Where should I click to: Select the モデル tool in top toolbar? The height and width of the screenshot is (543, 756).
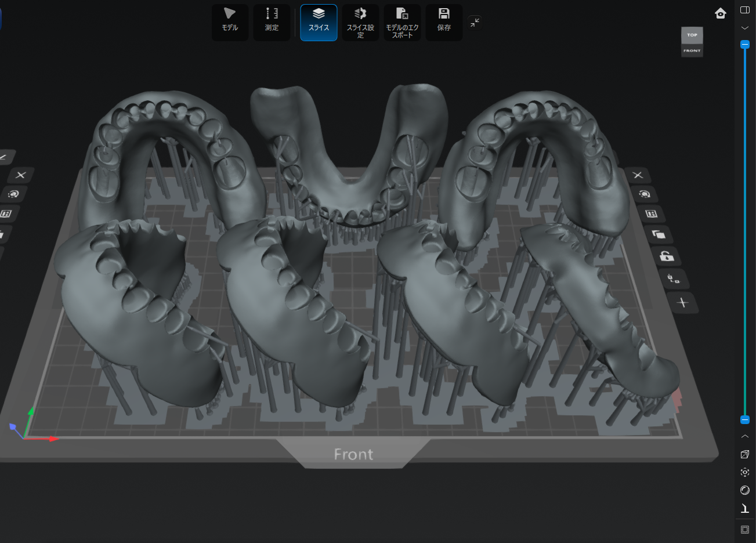click(230, 22)
